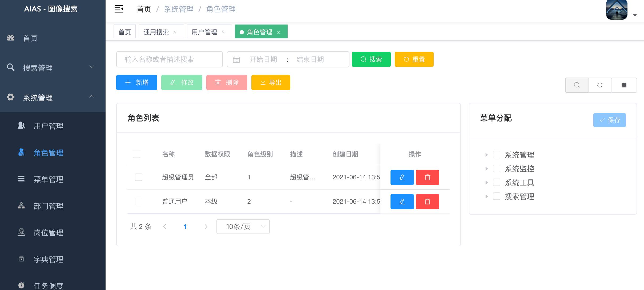Check the 超级管理员 row checkbox
The image size is (644, 290).
139,177
